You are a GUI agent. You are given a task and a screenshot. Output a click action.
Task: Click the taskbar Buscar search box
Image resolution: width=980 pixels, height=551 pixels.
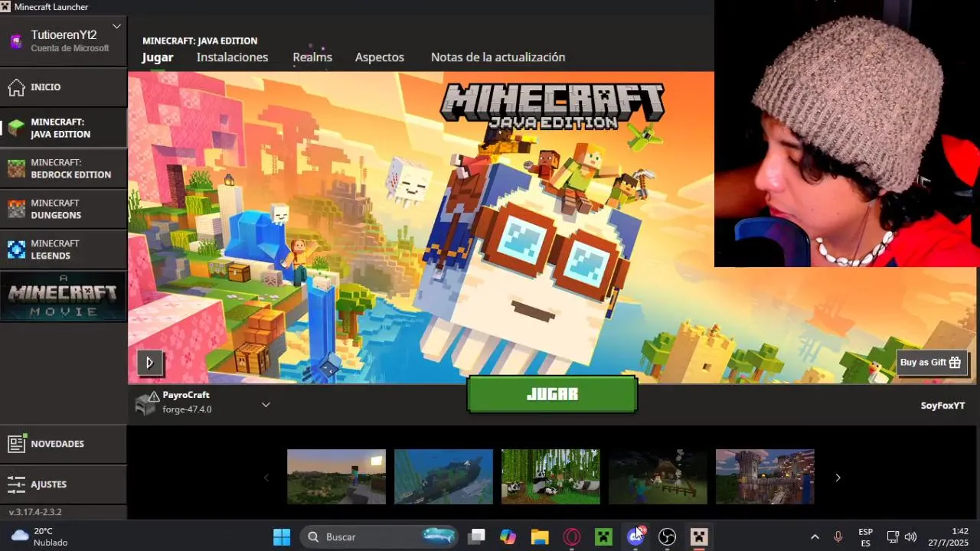pos(379,536)
